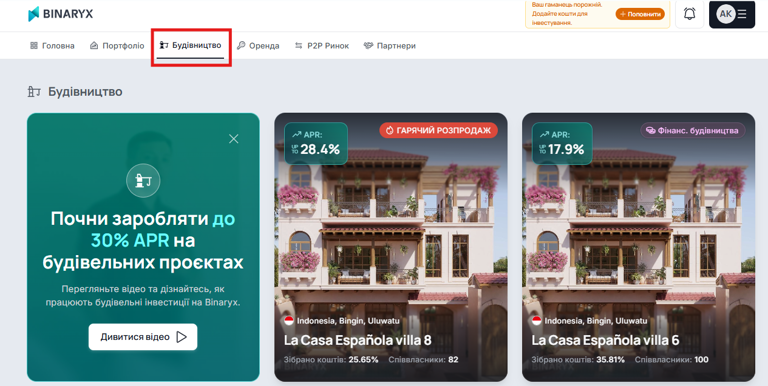Click the Головна grid icon
The height and width of the screenshot is (386, 768).
(34, 46)
